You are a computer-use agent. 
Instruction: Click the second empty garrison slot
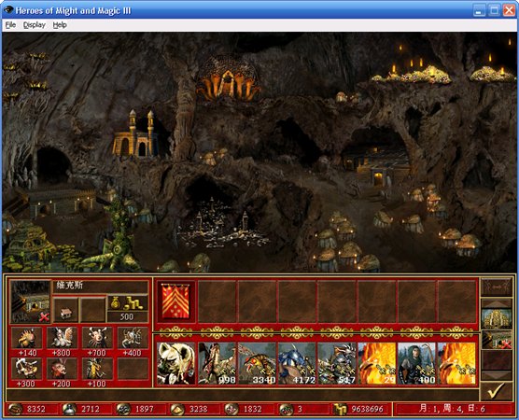pos(257,301)
